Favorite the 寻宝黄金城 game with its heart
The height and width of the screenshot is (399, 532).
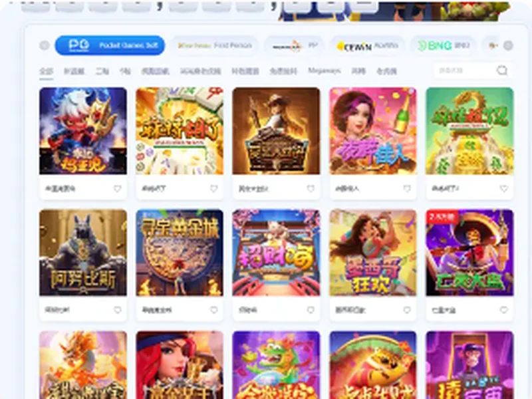pos(213,310)
